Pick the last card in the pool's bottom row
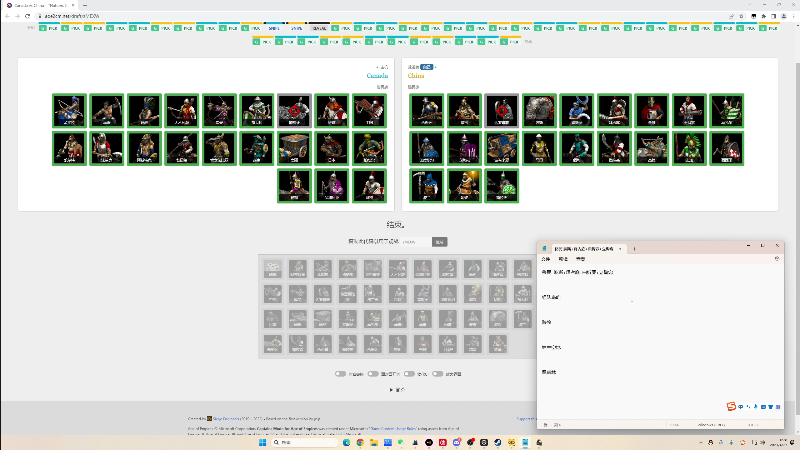Viewport: 800px width, 450px height. pyautogui.click(x=498, y=343)
